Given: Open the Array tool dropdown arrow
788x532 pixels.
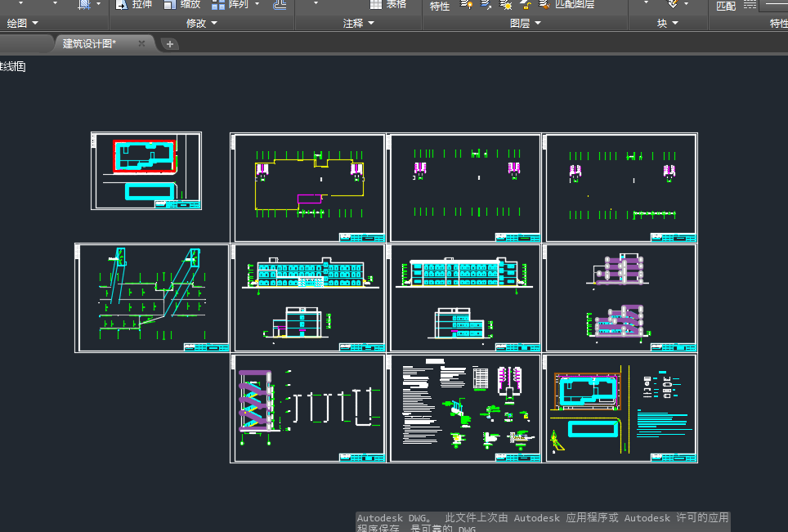Looking at the screenshot, I should coord(257,4).
